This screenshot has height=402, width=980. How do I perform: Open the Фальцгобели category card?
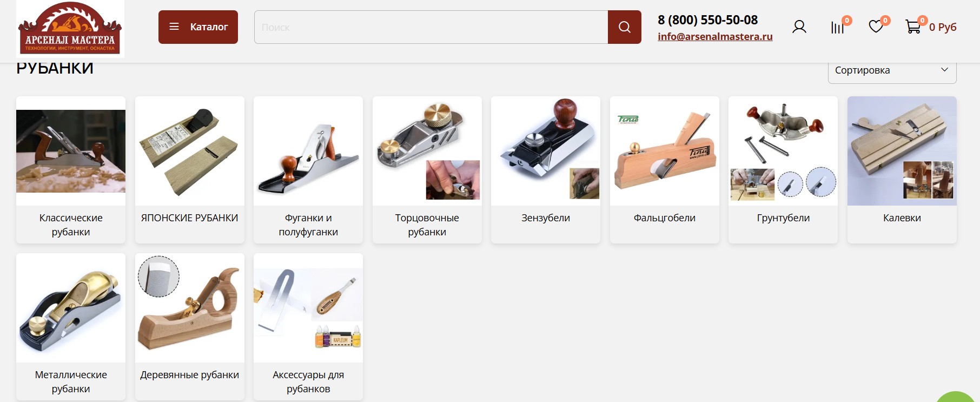pyautogui.click(x=665, y=170)
